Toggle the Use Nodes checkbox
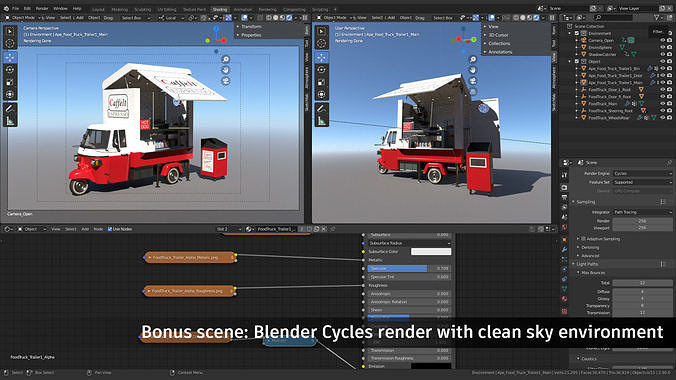676x380 pixels. click(110, 229)
